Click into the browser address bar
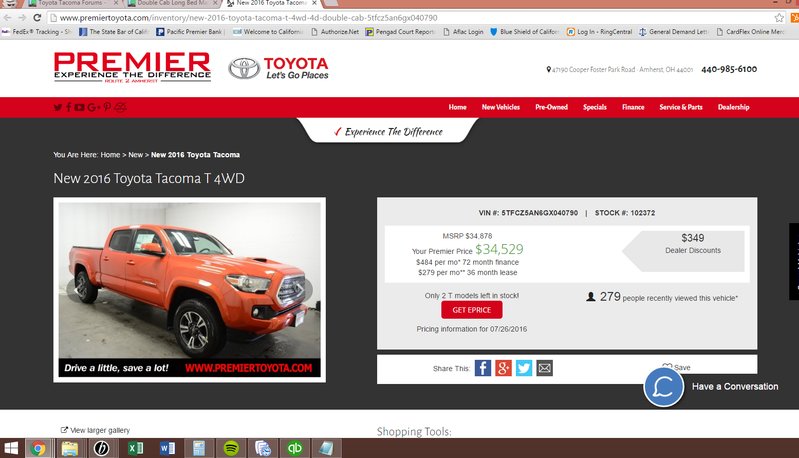 coord(408,18)
